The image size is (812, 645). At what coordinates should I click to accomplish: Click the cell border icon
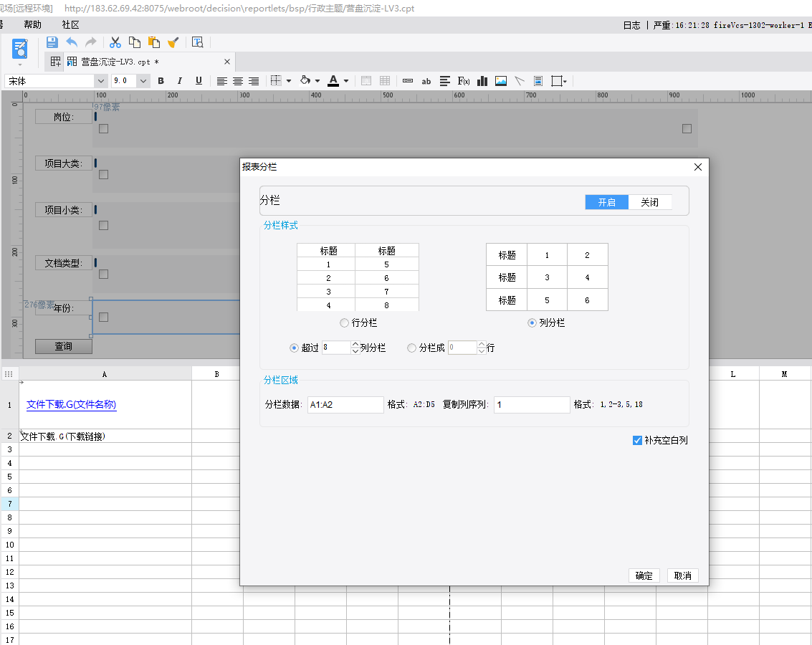pyautogui.click(x=276, y=81)
